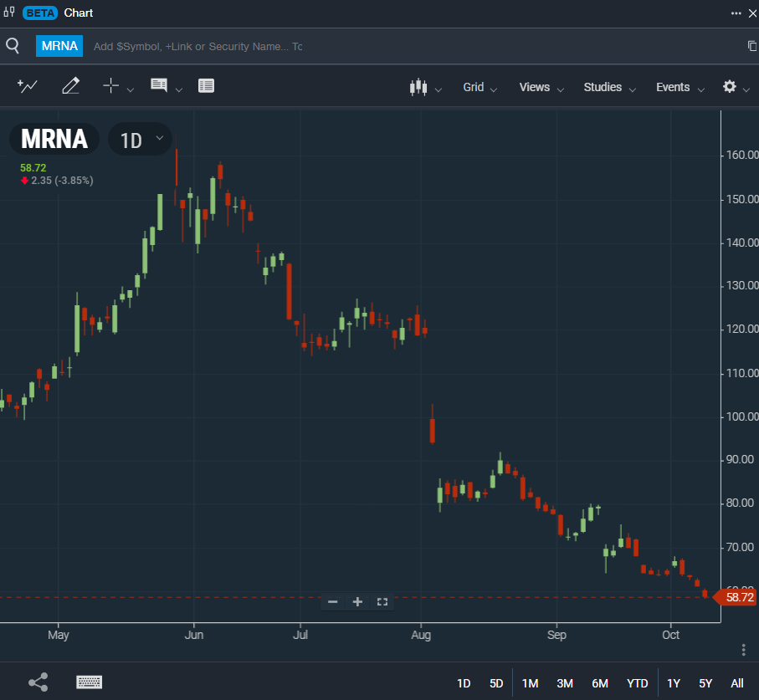The height and width of the screenshot is (700, 759).
Task: Open the add comparison series tool
Action: (27, 86)
